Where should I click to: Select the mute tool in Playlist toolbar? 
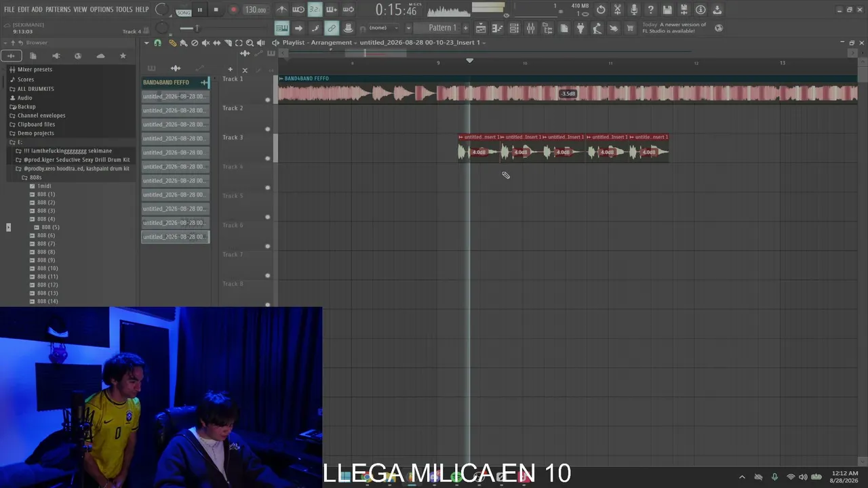point(205,43)
